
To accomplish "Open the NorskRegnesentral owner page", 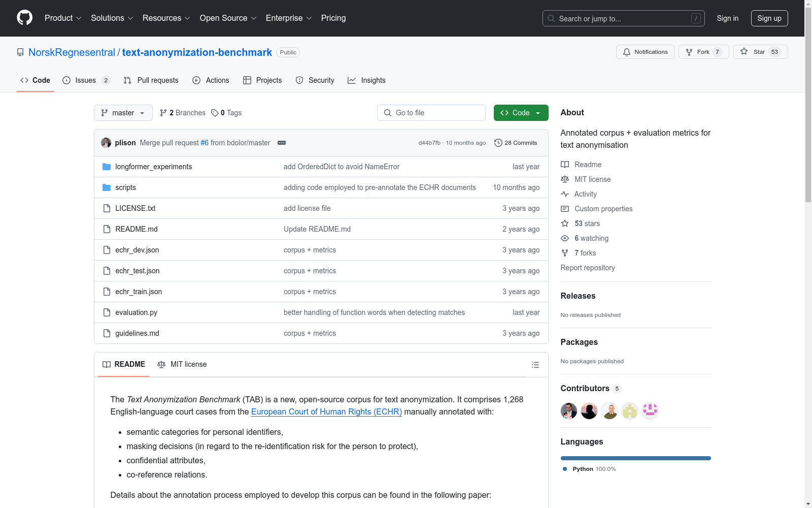I will point(72,52).
